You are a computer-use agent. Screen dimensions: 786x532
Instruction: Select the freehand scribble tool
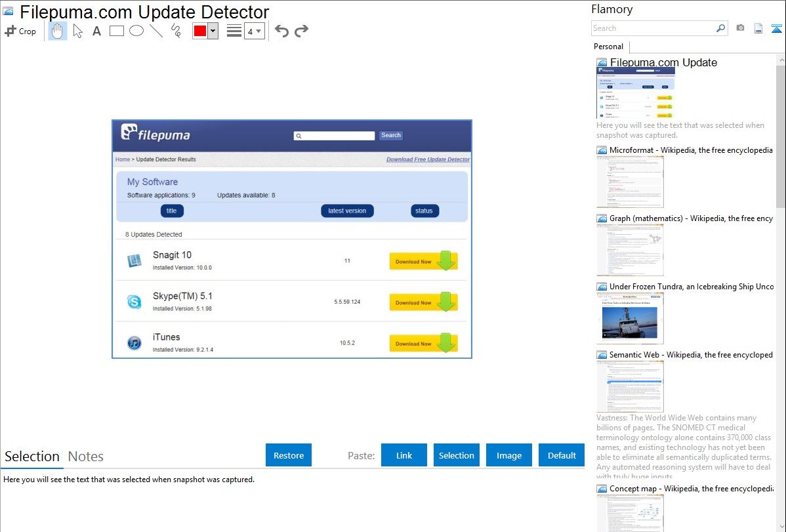coord(176,31)
